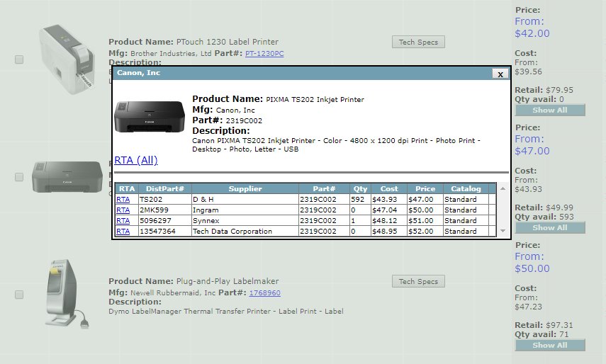The image size is (606, 364).
Task: Select the DistPart# cell TS202
Action: pyautogui.click(x=165, y=200)
